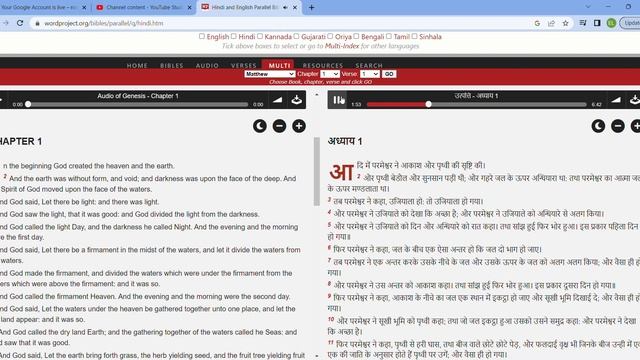The height and width of the screenshot is (360, 640).
Task: Open the RESOURCES menu item
Action: click(x=323, y=65)
